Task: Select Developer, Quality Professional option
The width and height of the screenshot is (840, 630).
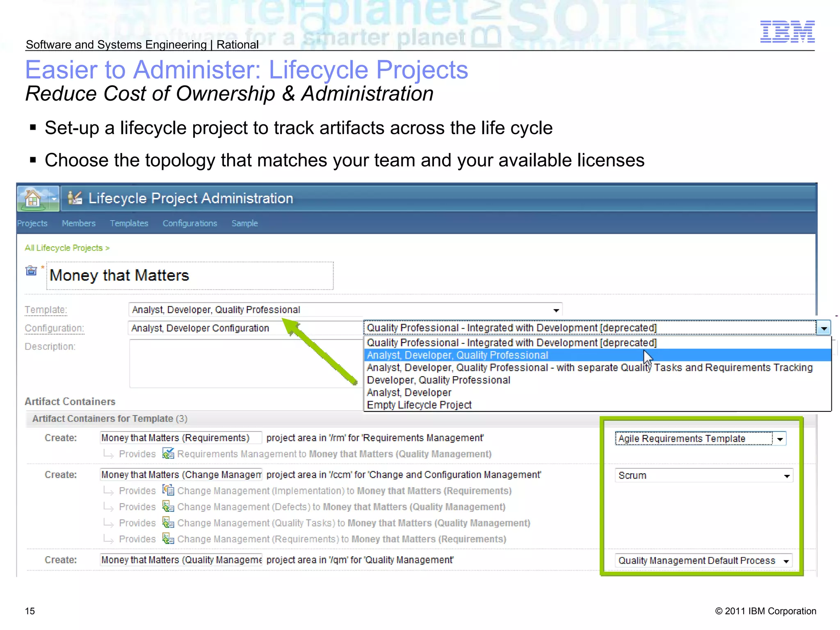Action: tap(598, 380)
